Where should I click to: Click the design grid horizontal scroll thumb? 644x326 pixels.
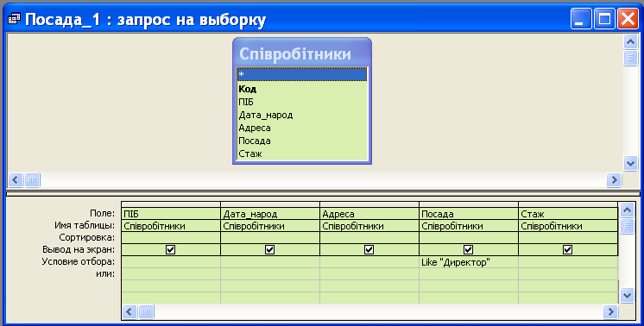coord(146,311)
